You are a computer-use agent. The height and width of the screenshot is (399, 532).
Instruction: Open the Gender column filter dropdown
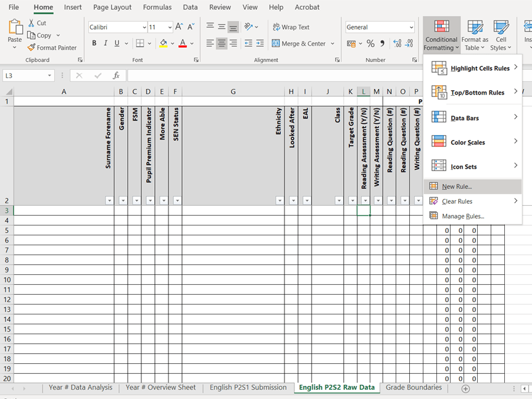coord(123,200)
